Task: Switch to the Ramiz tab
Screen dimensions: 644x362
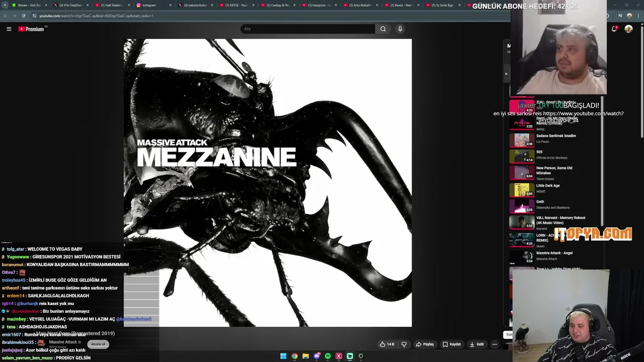Action: pyautogui.click(x=401, y=5)
